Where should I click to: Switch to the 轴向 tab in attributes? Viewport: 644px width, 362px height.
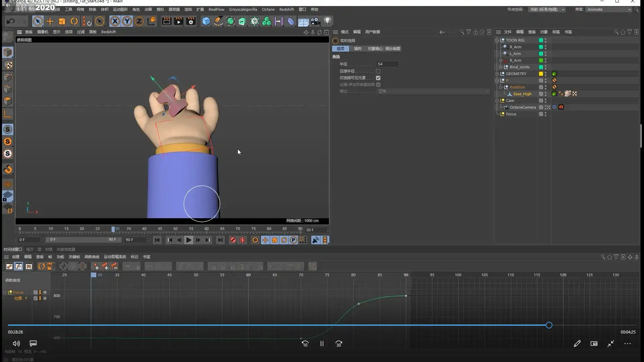coord(358,49)
